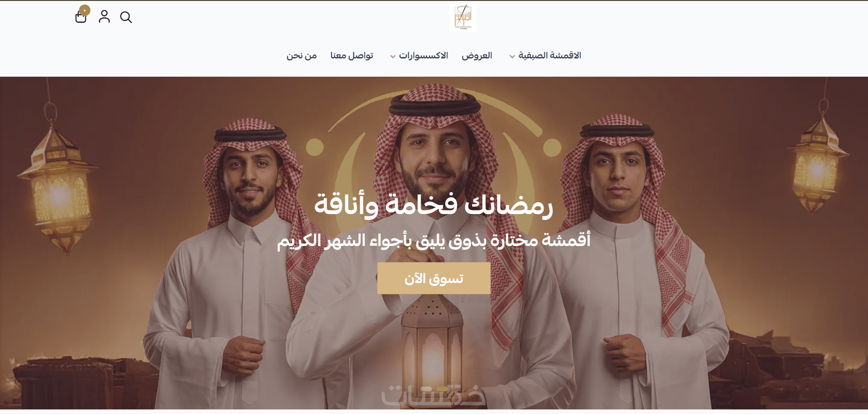Open the الاكسسوارات menu item
This screenshot has width=868, height=414.
coord(423,56)
